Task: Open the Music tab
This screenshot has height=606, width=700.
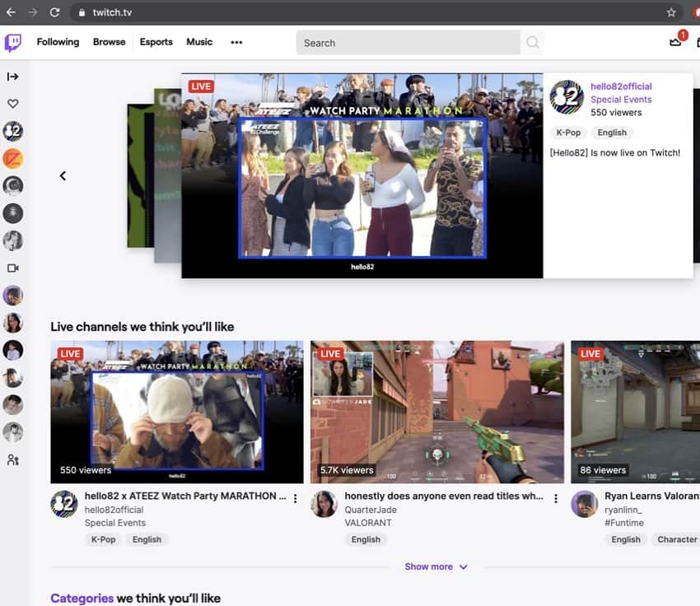Action: click(199, 42)
